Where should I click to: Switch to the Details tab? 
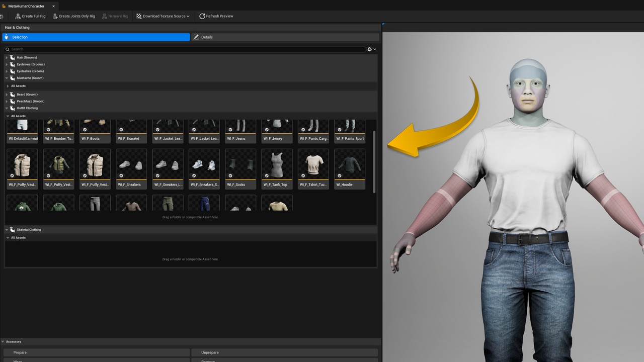coord(285,37)
